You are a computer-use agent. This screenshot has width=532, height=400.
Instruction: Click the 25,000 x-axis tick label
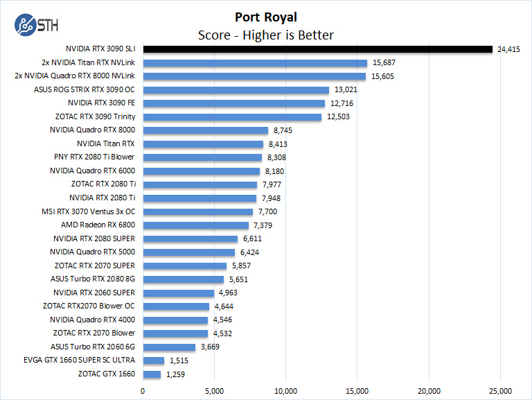[x=500, y=391]
